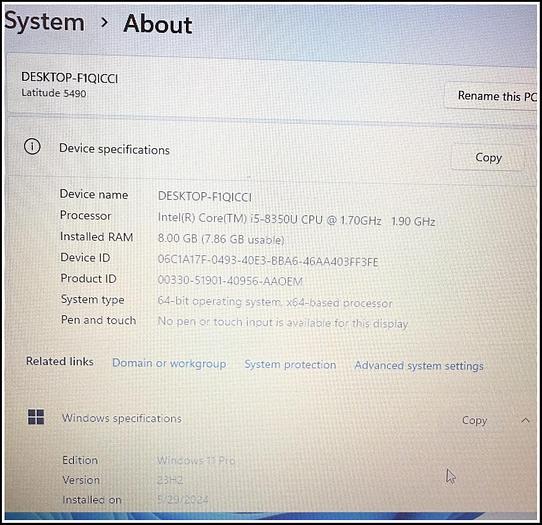The width and height of the screenshot is (542, 525).
Task: Click Rename this PC button
Action: [492, 96]
